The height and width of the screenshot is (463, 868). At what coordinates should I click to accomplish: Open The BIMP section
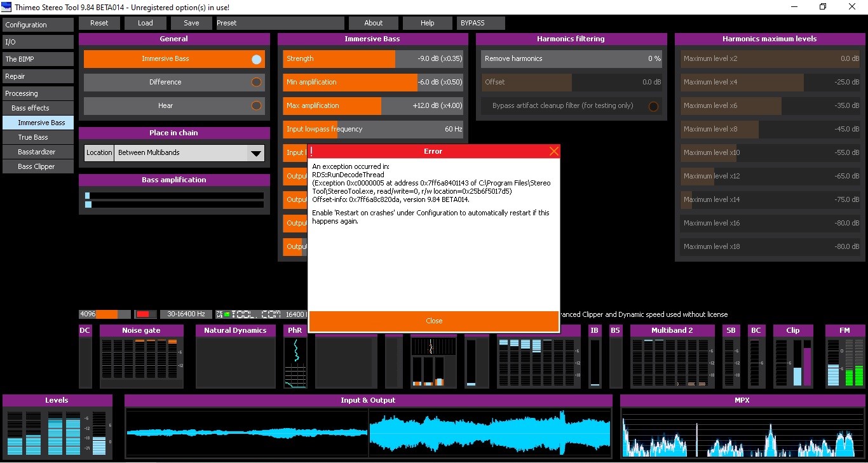pos(38,59)
